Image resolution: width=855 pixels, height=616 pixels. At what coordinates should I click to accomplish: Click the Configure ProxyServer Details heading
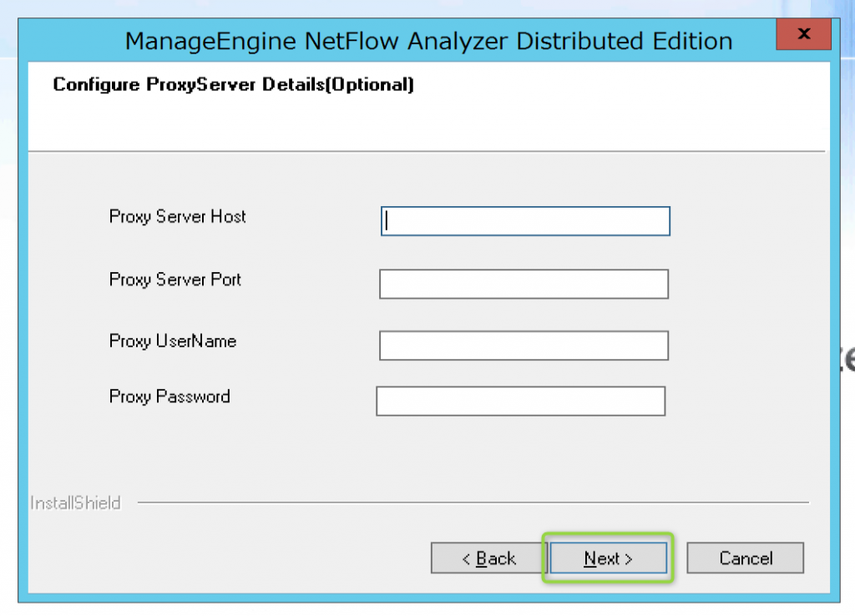[x=232, y=84]
